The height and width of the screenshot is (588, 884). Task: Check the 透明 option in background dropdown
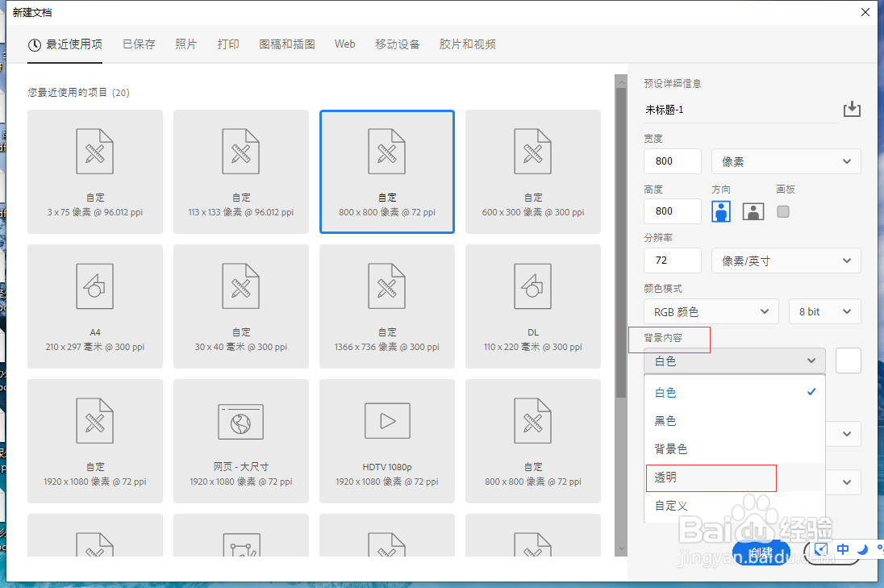pyautogui.click(x=711, y=477)
